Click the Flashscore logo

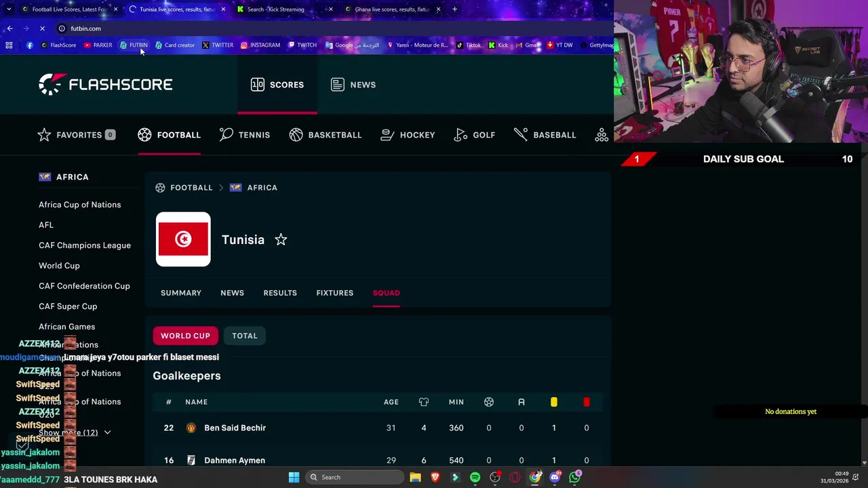click(x=106, y=85)
